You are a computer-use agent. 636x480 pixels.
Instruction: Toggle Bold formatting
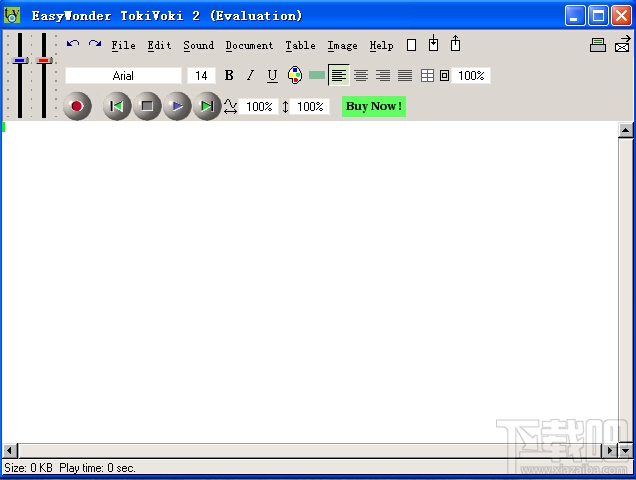[229, 75]
